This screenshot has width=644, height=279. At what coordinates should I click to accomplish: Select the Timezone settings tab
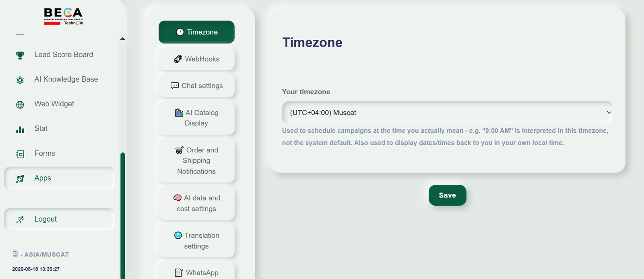point(196,32)
